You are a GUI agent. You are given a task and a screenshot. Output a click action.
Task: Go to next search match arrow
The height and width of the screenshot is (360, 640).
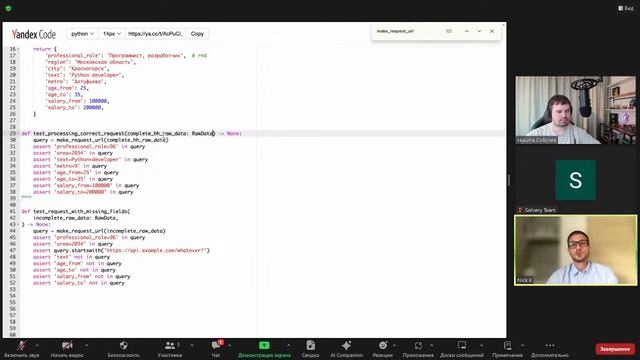[x=479, y=31]
